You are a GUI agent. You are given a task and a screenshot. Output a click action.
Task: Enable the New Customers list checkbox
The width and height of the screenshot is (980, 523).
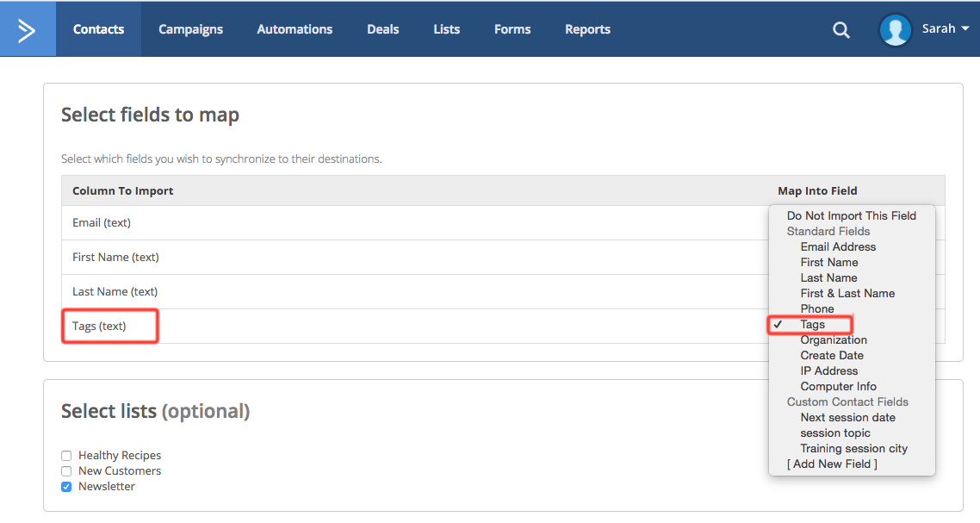[x=66, y=471]
